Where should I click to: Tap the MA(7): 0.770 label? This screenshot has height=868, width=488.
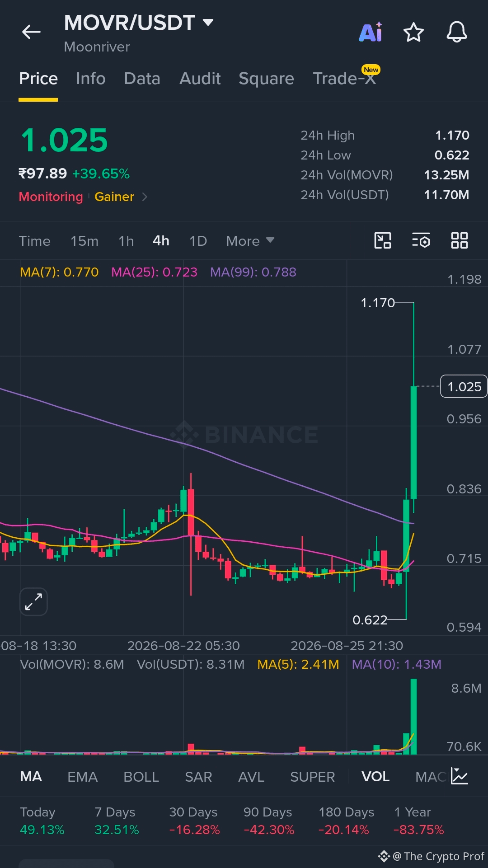tap(59, 272)
